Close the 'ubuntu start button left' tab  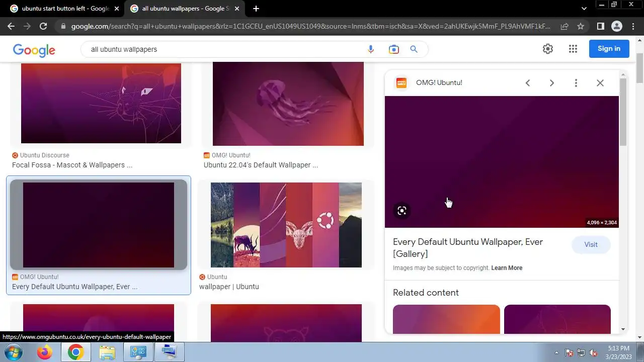pyautogui.click(x=116, y=9)
